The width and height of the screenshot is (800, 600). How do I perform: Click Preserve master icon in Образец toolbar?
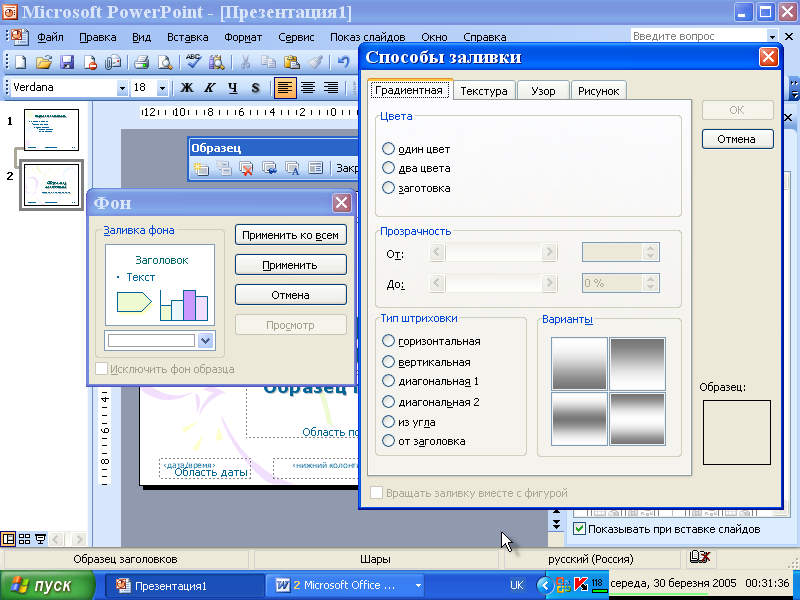click(x=269, y=168)
